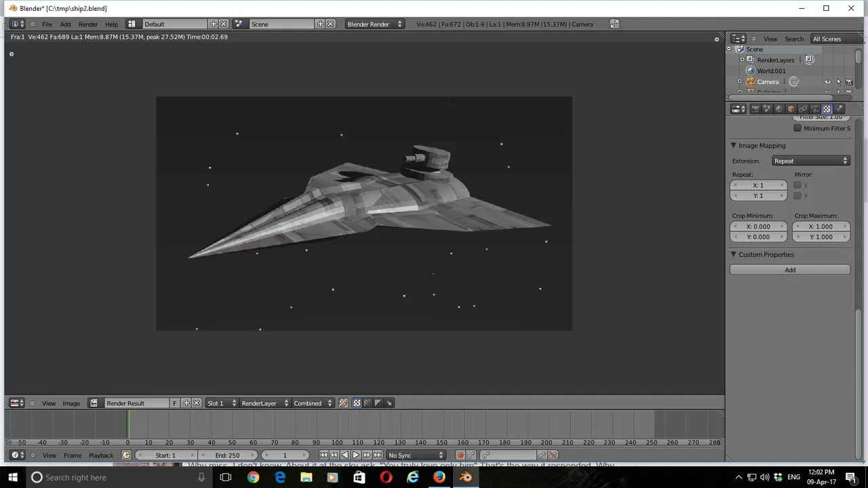The width and height of the screenshot is (868, 488).
Task: Open the Combined pass dropdown
Action: tap(313, 403)
